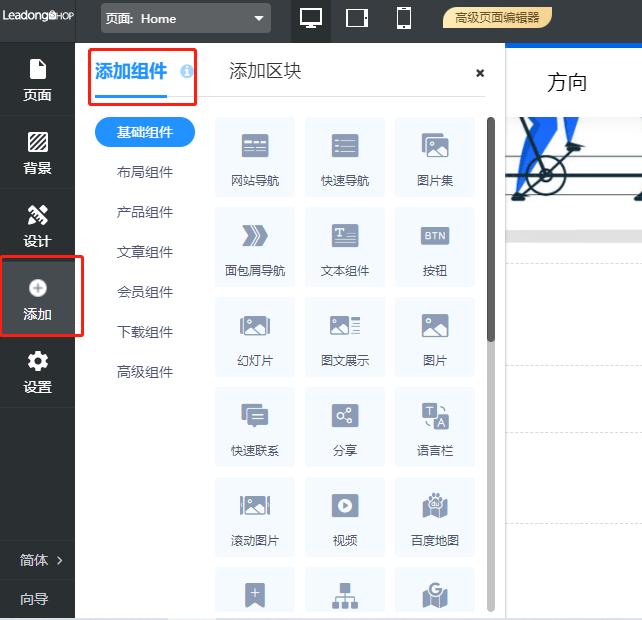Insert the 按钮 button component
The image size is (642, 620).
(435, 246)
